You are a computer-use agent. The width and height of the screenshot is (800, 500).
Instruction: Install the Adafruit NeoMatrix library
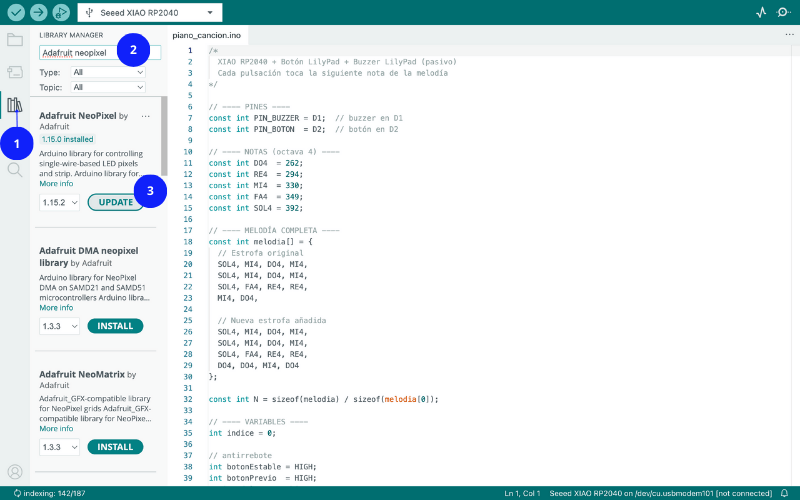tap(115, 447)
